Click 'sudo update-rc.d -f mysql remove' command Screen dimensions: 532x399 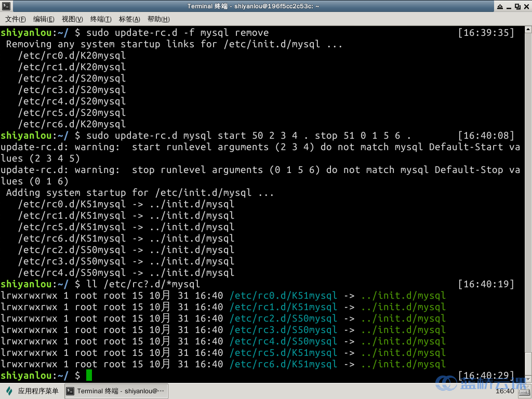(177, 33)
